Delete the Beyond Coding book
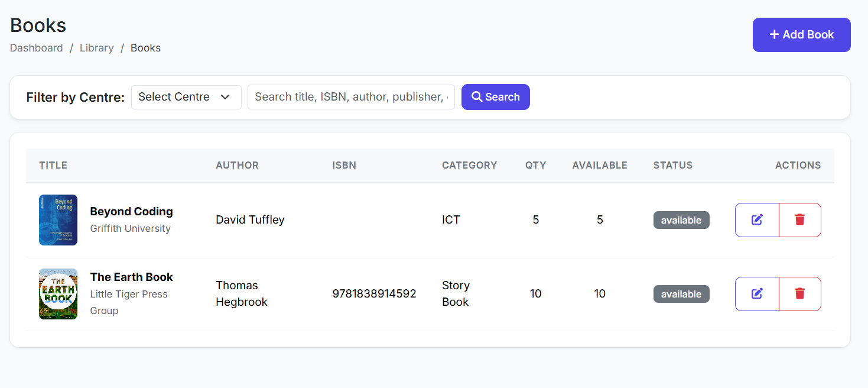The height and width of the screenshot is (388, 868). tap(800, 220)
